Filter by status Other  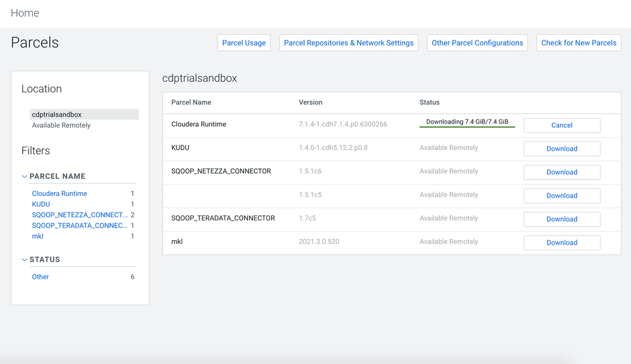[x=40, y=277]
